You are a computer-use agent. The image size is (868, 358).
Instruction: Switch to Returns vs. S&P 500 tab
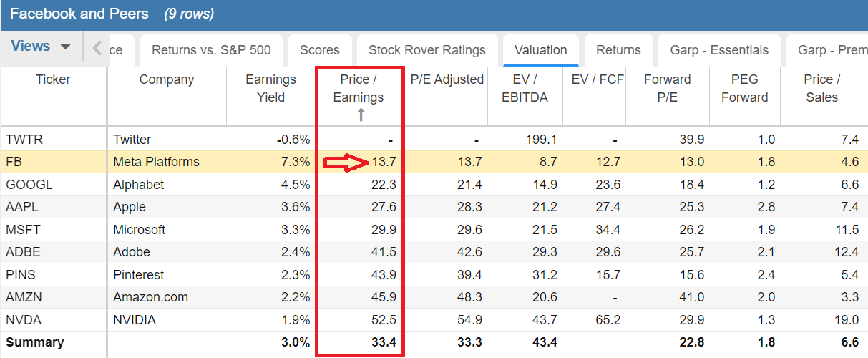click(211, 50)
